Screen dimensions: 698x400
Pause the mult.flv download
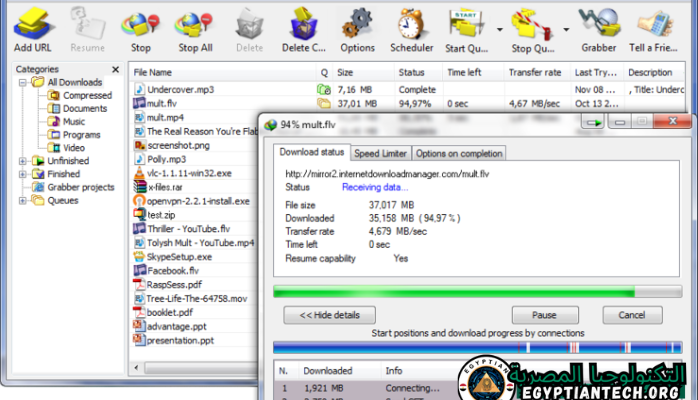pyautogui.click(x=545, y=315)
